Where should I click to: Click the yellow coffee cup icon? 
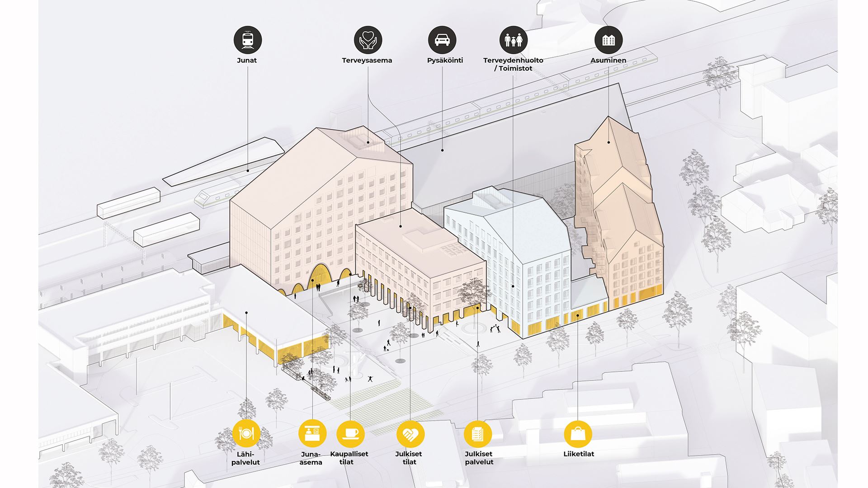click(x=350, y=433)
